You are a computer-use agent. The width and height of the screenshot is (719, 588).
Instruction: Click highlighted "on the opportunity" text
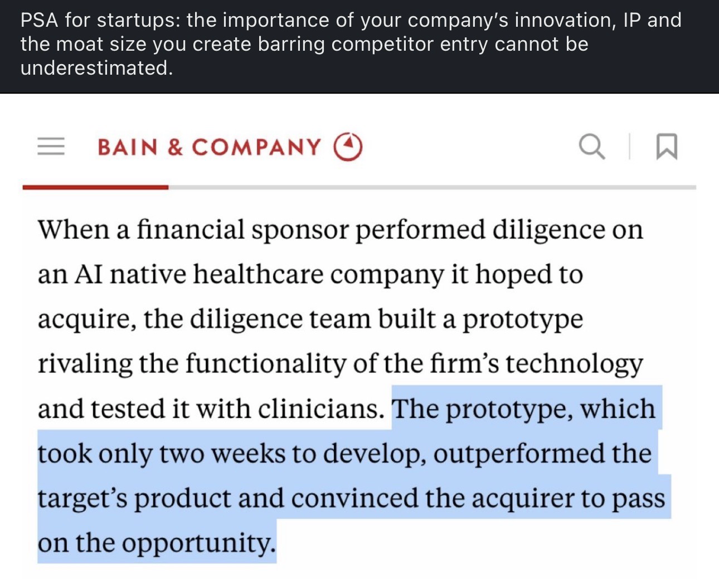[x=156, y=542]
